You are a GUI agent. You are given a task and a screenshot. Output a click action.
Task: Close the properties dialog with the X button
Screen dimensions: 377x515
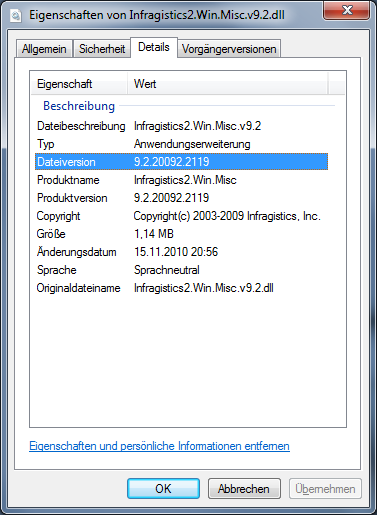click(x=347, y=10)
